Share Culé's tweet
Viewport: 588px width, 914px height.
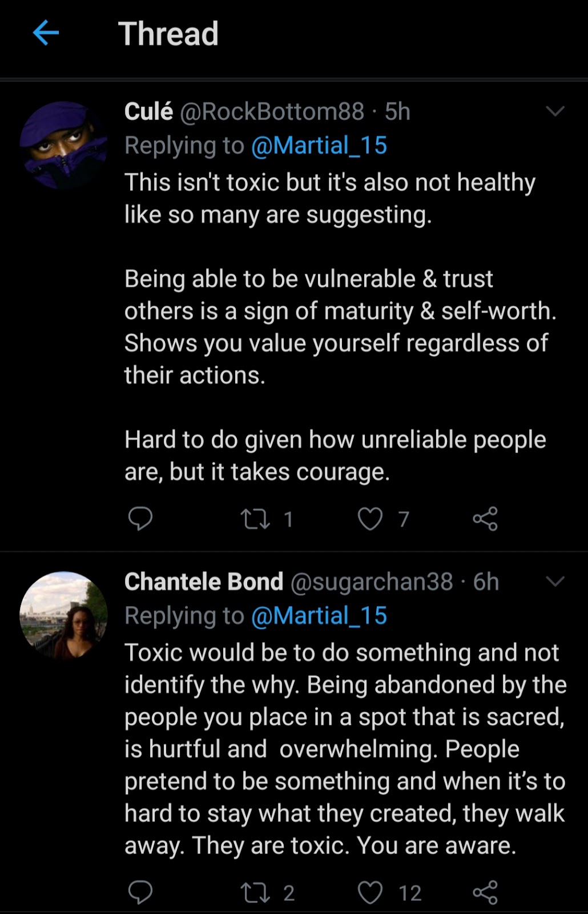point(485,519)
